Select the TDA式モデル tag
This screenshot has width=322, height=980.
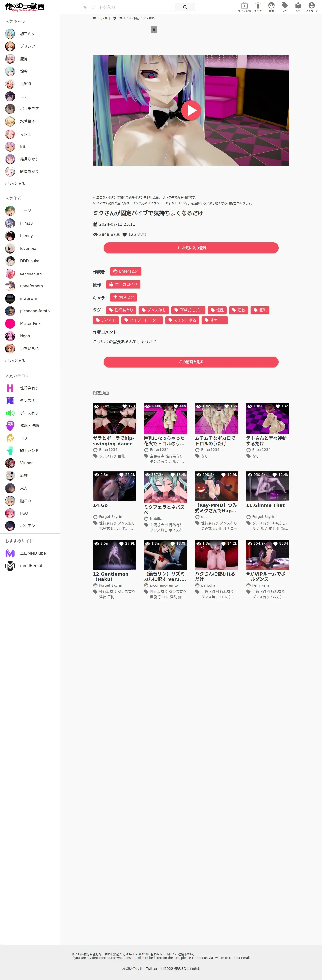[x=188, y=310]
